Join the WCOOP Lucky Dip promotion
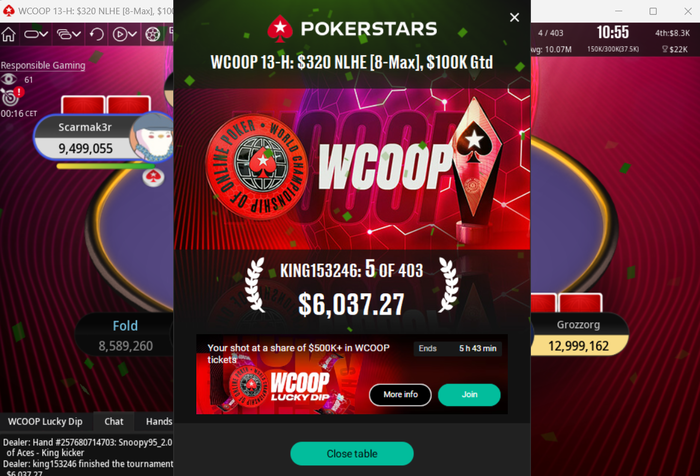700x476 pixels. pos(469,395)
